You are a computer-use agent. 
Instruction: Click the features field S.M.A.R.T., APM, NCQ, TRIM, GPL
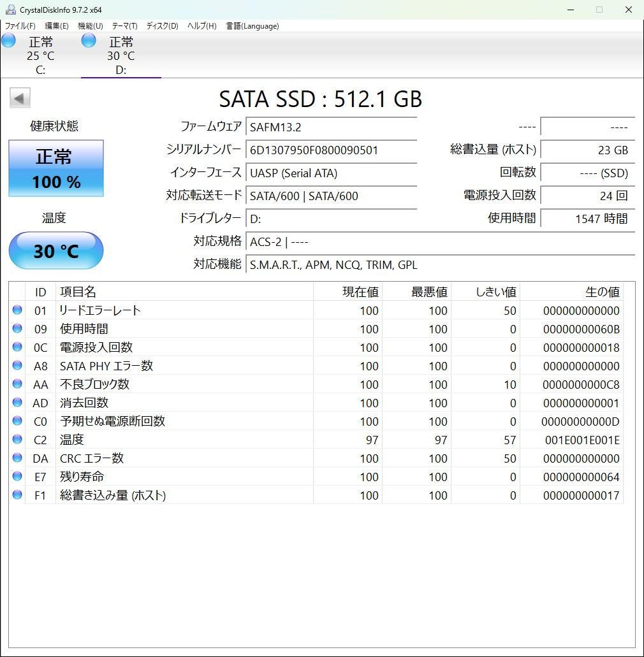click(440, 265)
